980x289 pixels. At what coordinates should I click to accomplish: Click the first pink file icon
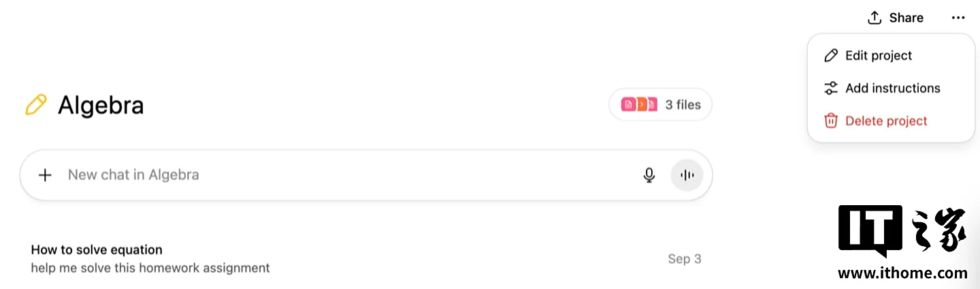pos(628,104)
